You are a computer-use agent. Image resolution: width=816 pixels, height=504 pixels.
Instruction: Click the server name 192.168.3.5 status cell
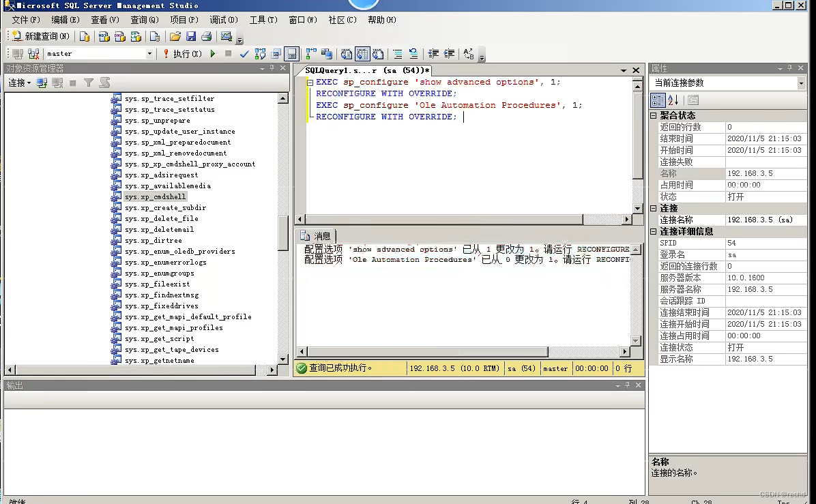pyautogui.click(x=454, y=368)
